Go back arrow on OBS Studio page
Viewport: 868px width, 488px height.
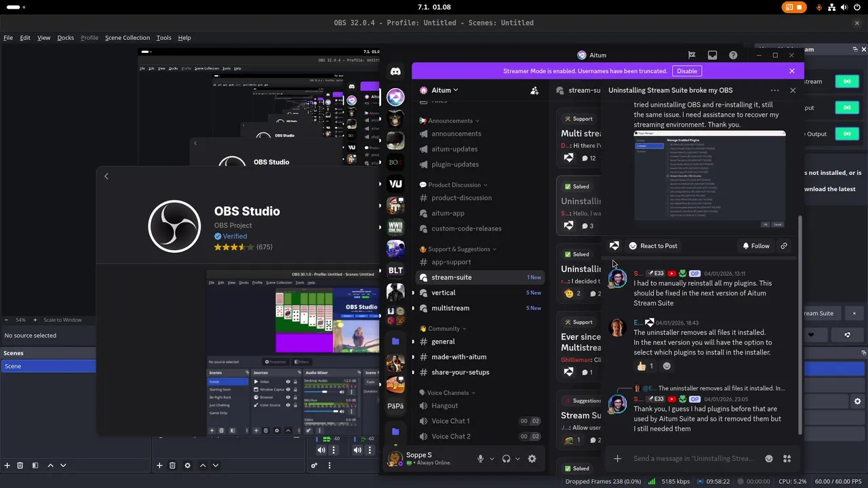pos(106,176)
